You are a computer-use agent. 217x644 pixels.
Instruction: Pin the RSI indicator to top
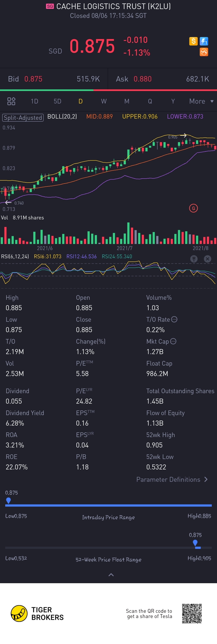point(194,259)
